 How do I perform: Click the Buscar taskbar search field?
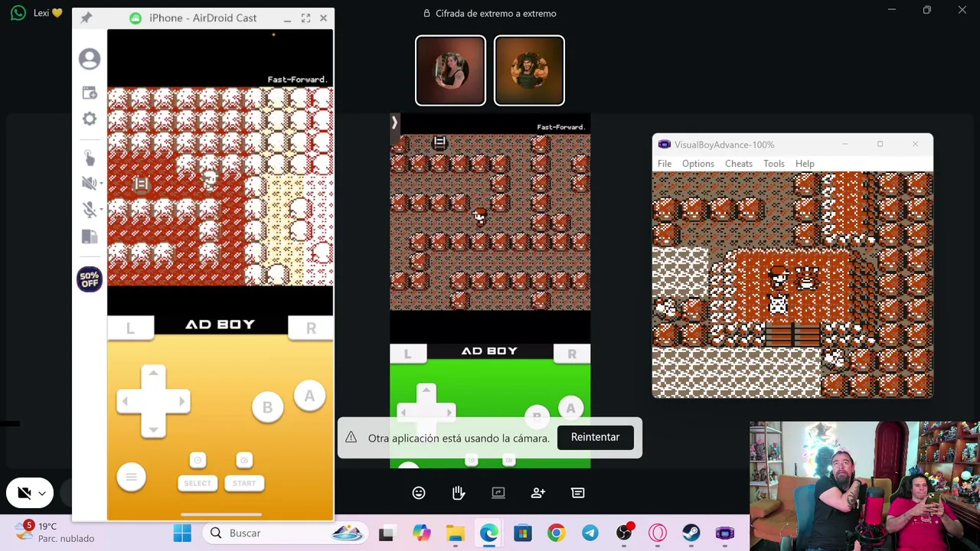285,533
